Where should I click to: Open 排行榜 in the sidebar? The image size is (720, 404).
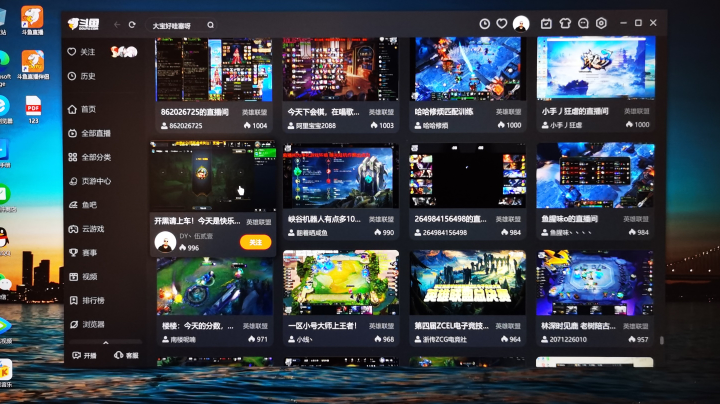[x=87, y=300]
